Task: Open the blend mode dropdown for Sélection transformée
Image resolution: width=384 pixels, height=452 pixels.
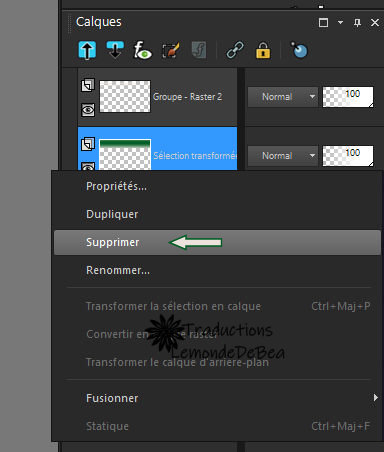Action: pyautogui.click(x=283, y=156)
